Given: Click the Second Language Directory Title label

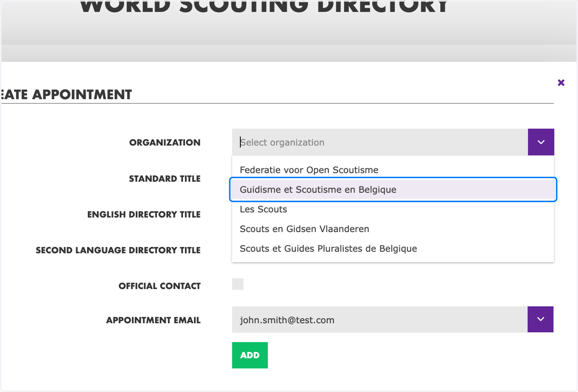Looking at the screenshot, I should coord(118,250).
